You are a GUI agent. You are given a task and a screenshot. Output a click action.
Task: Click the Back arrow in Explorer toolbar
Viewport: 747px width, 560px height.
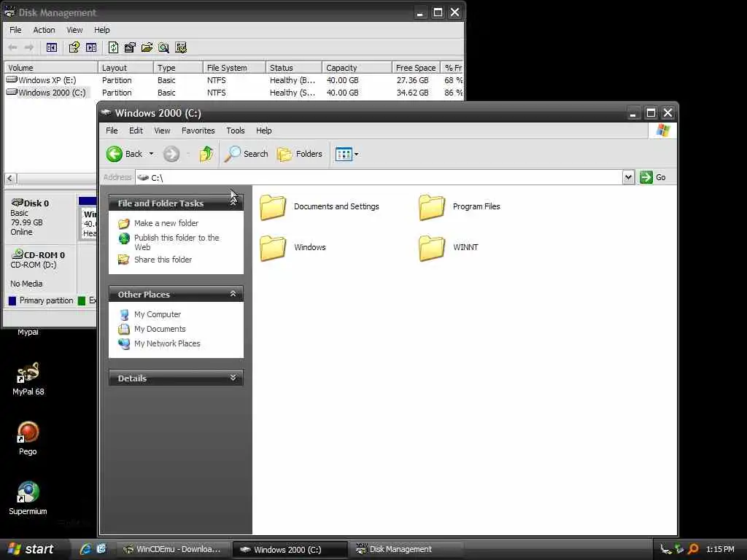(115, 154)
